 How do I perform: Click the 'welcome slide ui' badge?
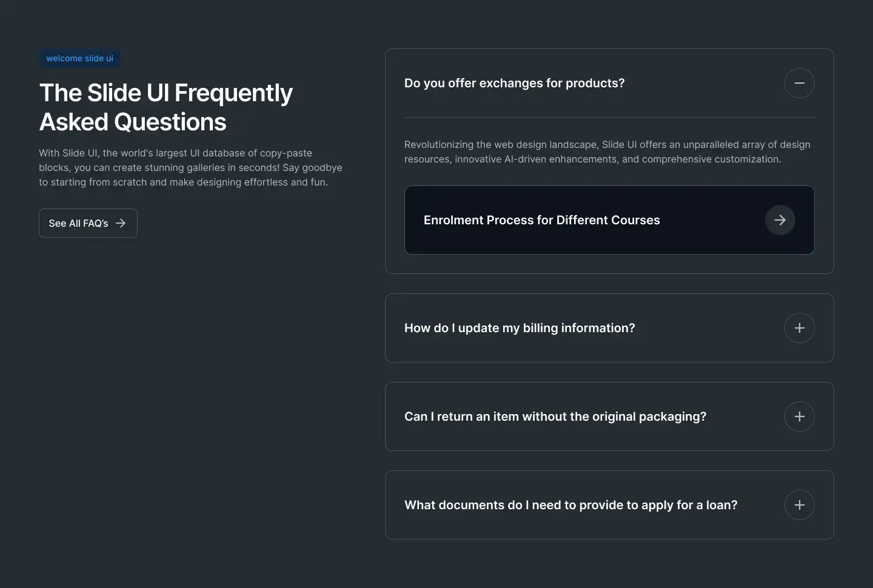pyautogui.click(x=79, y=58)
